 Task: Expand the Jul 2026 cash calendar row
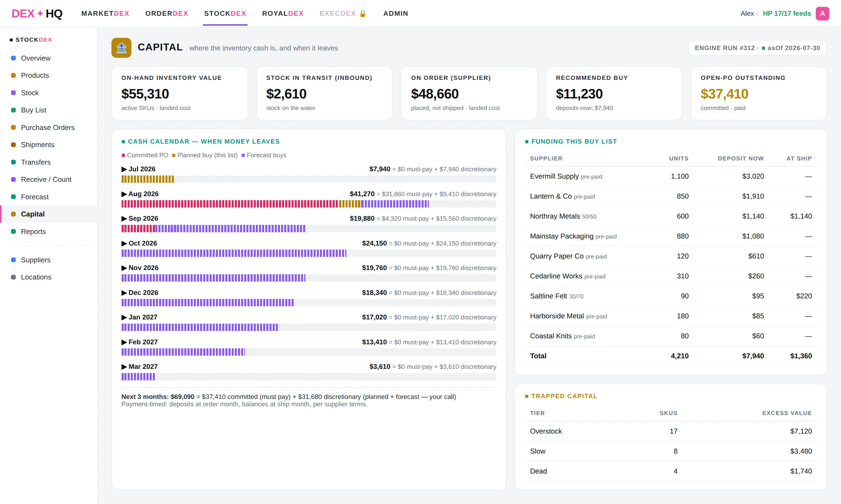click(x=124, y=169)
